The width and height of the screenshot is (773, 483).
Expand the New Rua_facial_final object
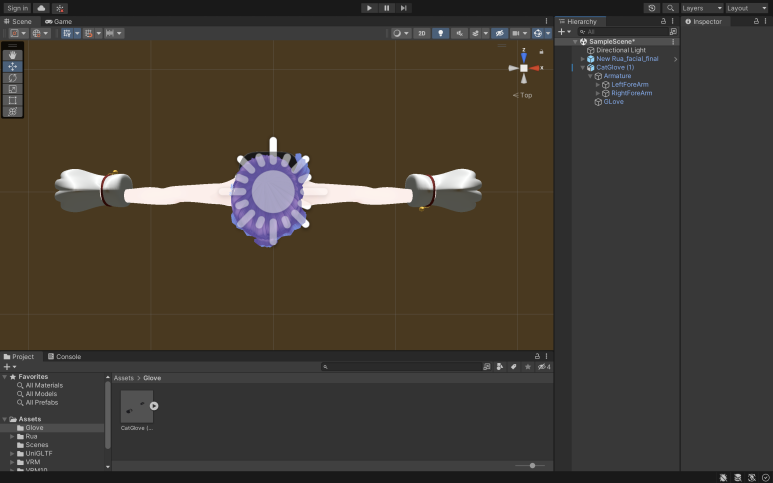pyautogui.click(x=583, y=59)
